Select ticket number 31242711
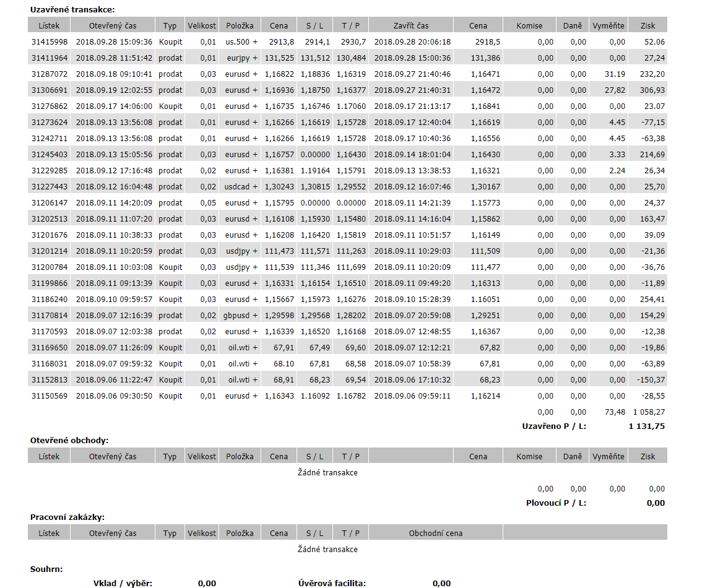This screenshot has height=588, width=702. point(50,139)
